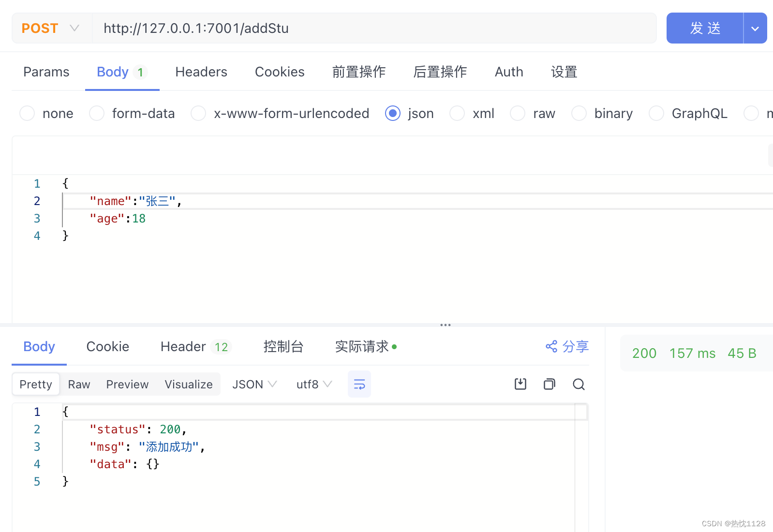Switch to the response Body tab
The height and width of the screenshot is (532, 773).
39,346
